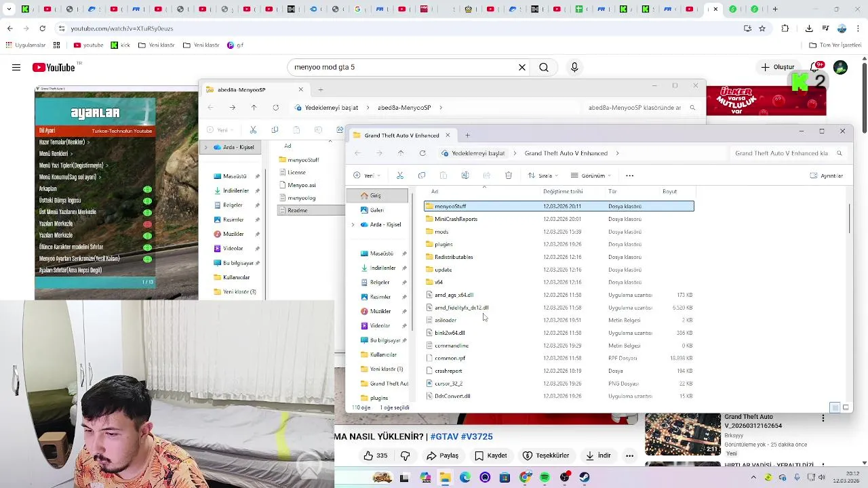This screenshot has height=488, width=868.
Task: Go back in the Chrome browser
Action: point(9,28)
